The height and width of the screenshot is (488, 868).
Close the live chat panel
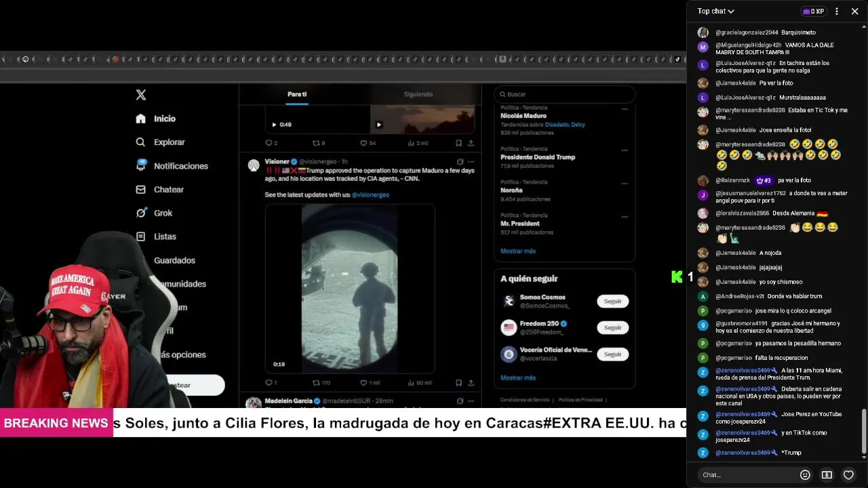(855, 12)
